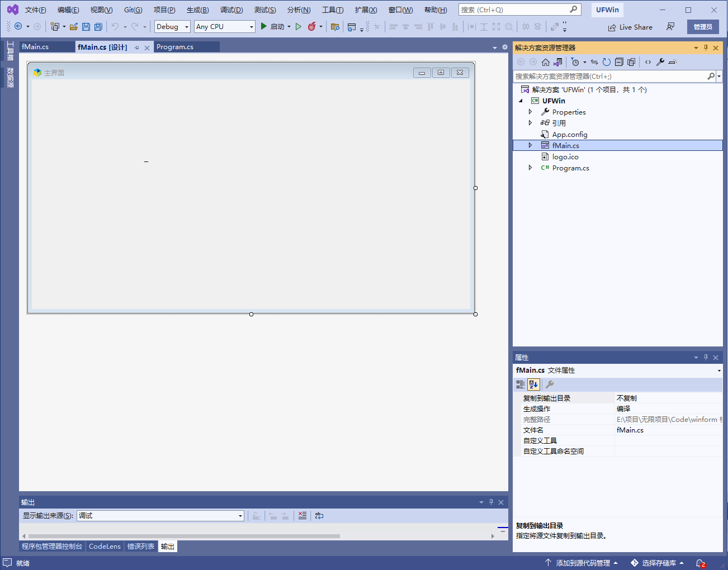This screenshot has height=570, width=728.
Task: Start debugging with the green 启动 button
Action: click(272, 27)
